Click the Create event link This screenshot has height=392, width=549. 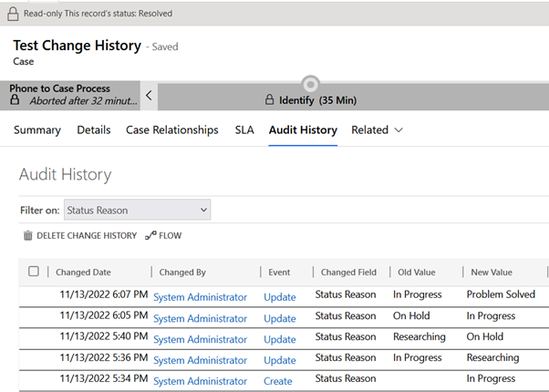click(278, 381)
